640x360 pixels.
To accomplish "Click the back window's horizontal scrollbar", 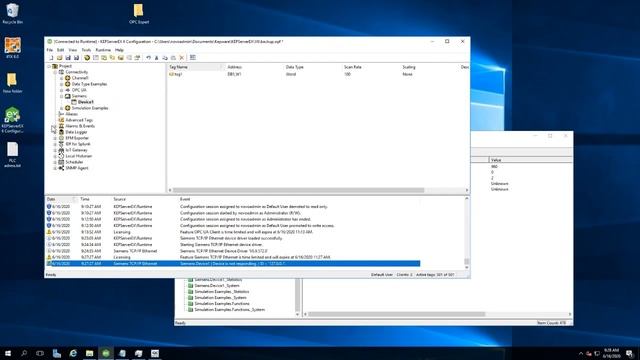I will pos(396,314).
